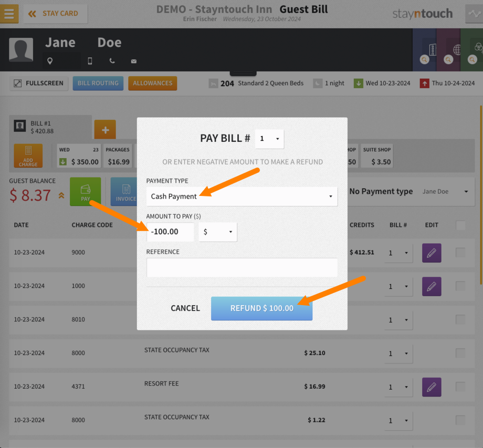Edit the charge code 1000 transaction
Image resolution: width=483 pixels, height=448 pixels.
click(432, 287)
